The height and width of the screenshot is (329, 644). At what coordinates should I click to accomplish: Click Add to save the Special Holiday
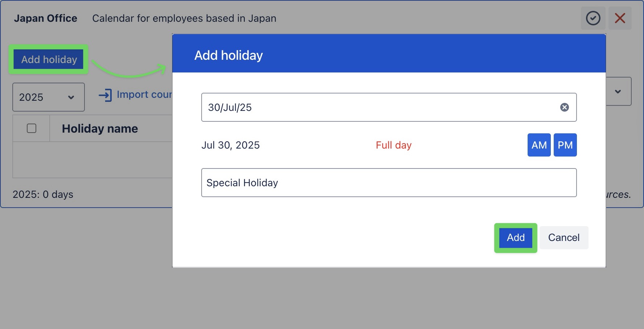coord(515,238)
